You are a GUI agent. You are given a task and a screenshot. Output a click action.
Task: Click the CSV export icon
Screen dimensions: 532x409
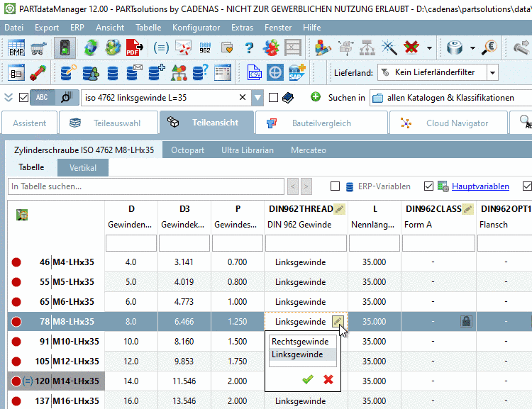pyautogui.click(x=255, y=72)
